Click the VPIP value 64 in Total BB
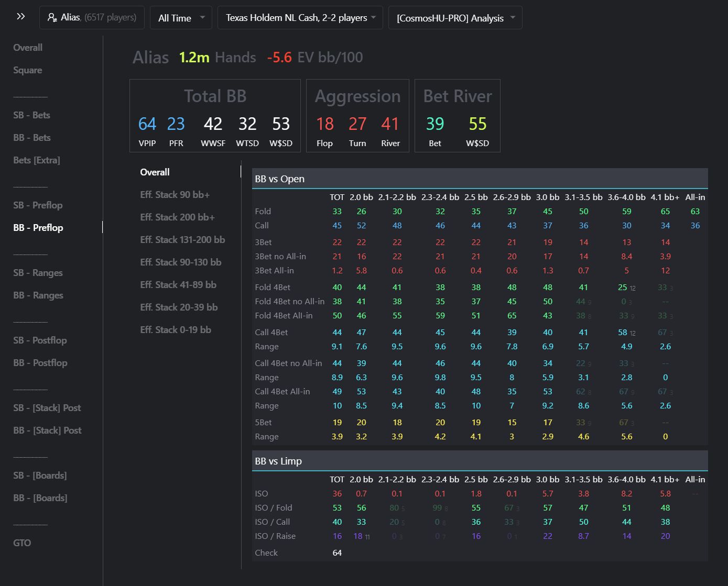 (147, 124)
